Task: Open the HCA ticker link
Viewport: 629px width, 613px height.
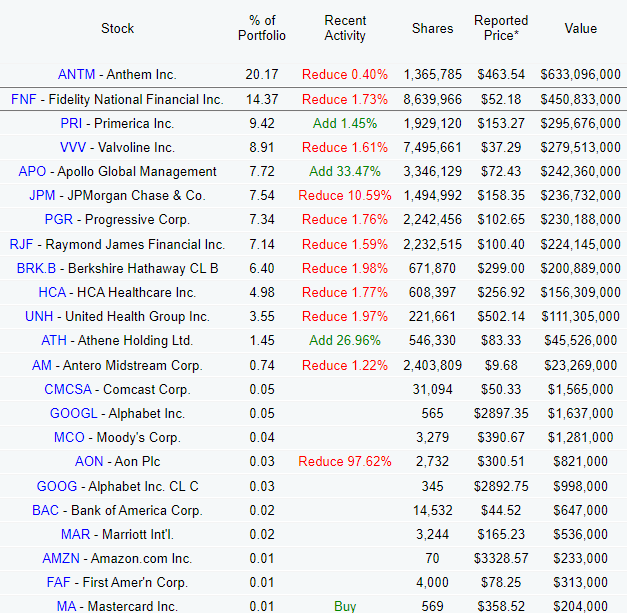Action: pyautogui.click(x=52, y=292)
